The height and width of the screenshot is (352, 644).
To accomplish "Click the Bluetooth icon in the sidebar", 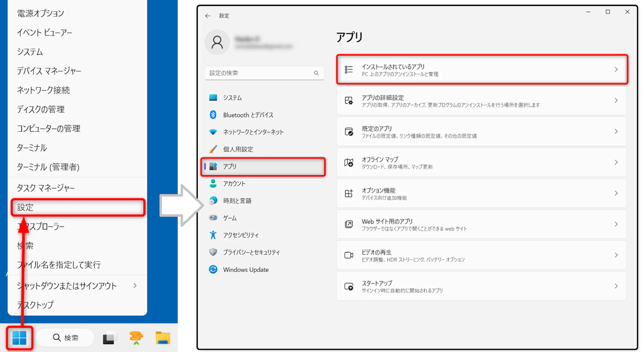I will tap(213, 115).
